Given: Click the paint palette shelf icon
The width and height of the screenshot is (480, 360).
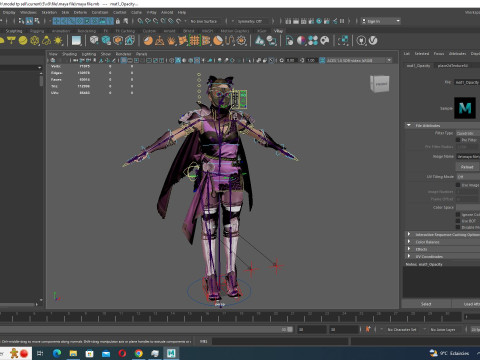Looking at the screenshot, I should pos(325,41).
